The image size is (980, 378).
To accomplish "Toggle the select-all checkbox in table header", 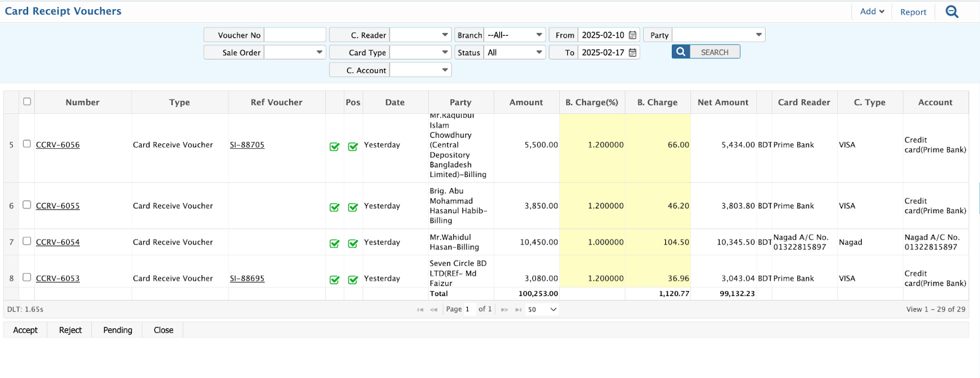I will pyautogui.click(x=27, y=102).
